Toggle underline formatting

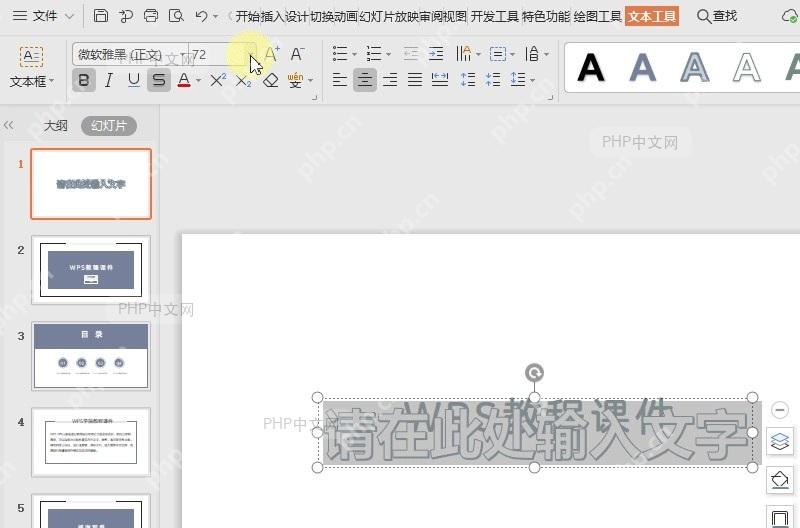(x=134, y=80)
